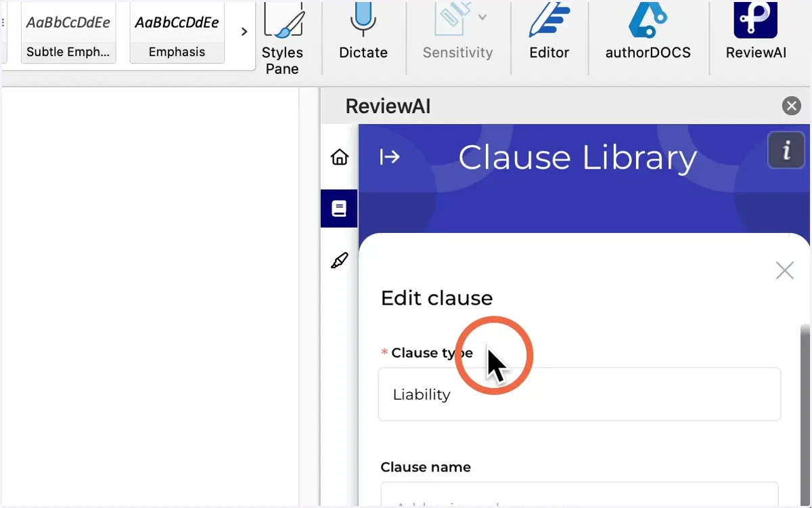Show info with the i button
The image size is (812, 508).
coord(786,150)
